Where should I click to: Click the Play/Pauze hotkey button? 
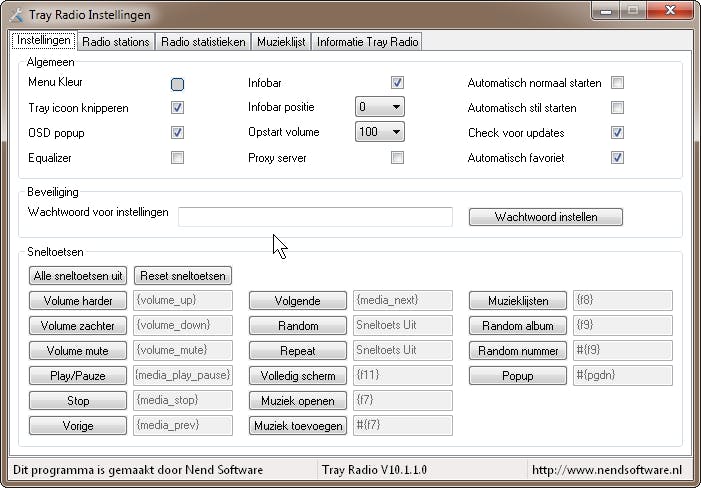[x=78, y=376]
